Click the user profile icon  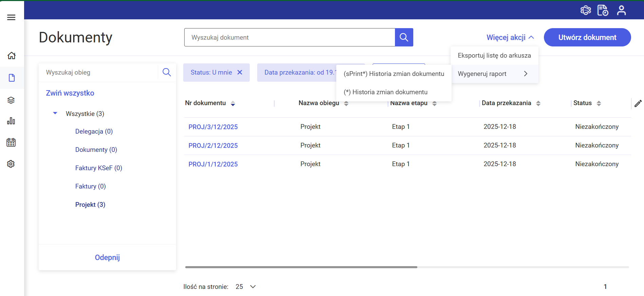(x=621, y=11)
